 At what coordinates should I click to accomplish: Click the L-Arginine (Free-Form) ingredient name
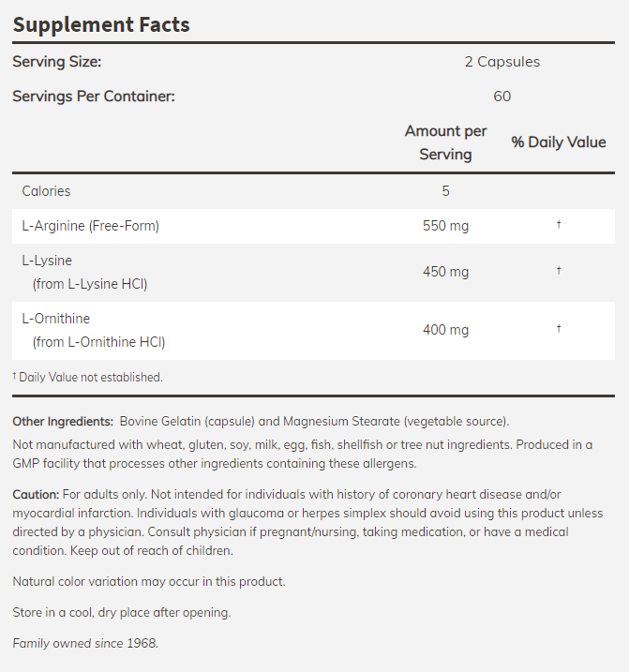point(91,225)
